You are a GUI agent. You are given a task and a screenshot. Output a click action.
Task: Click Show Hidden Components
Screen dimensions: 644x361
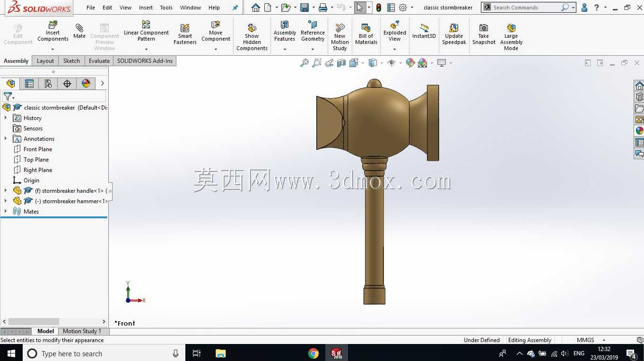pos(252,37)
